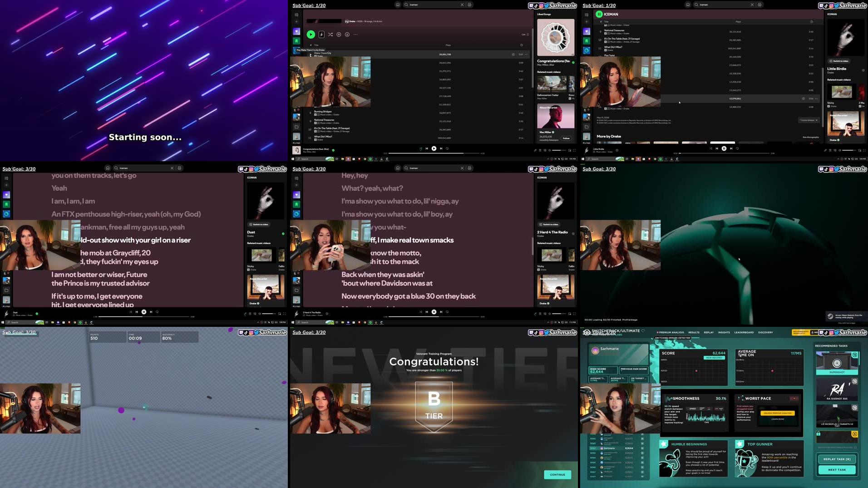The height and width of the screenshot is (488, 868).
Task: Clear the iceman search in the Liked Songs frame
Action: [x=462, y=5]
